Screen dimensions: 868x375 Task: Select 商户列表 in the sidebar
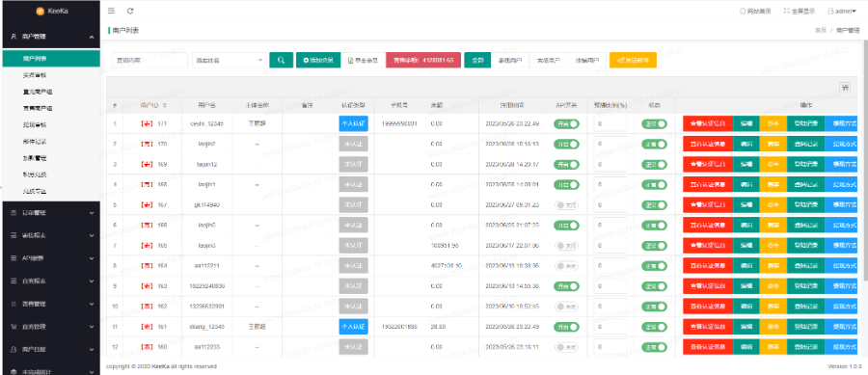51,58
